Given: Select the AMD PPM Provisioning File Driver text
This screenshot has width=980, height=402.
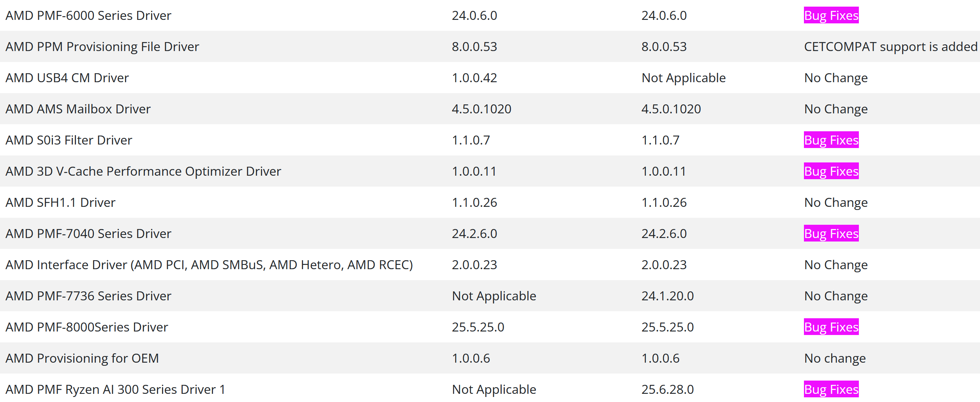Looking at the screenshot, I should pyautogui.click(x=102, y=47).
